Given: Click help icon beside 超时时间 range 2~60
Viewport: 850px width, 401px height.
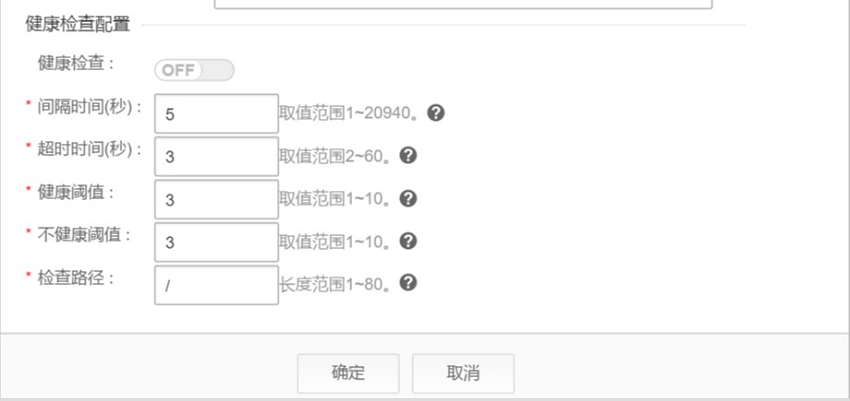Looking at the screenshot, I should pyautogui.click(x=408, y=156).
